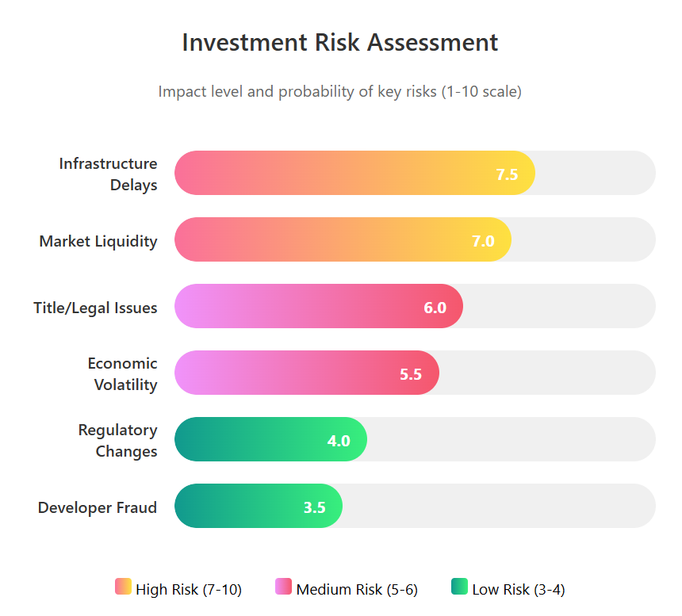Image resolution: width=682 pixels, height=616 pixels.
Task: Click the 4.0 score value
Action: (x=339, y=442)
